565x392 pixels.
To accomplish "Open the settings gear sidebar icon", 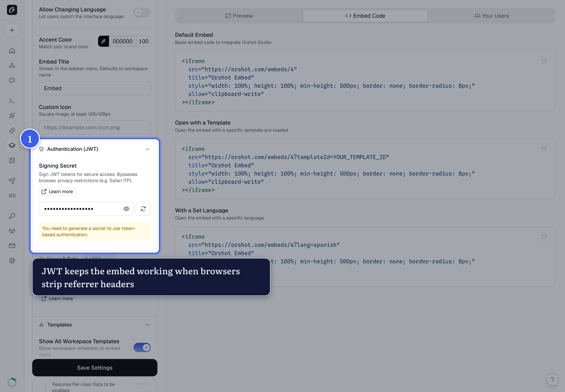I will (x=12, y=261).
